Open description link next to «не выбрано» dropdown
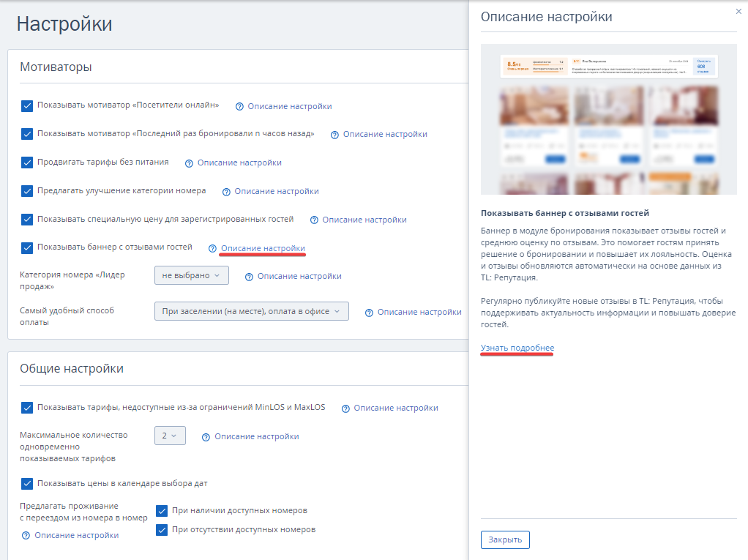 coord(299,277)
